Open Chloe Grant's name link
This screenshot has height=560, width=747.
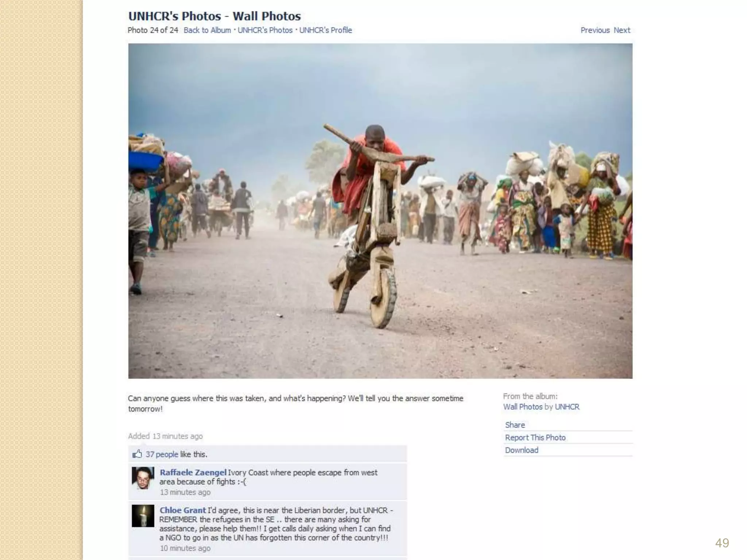pos(183,510)
